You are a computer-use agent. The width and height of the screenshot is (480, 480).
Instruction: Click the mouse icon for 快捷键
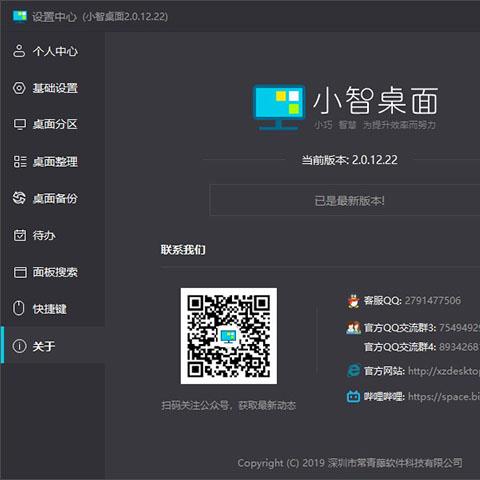(x=19, y=308)
